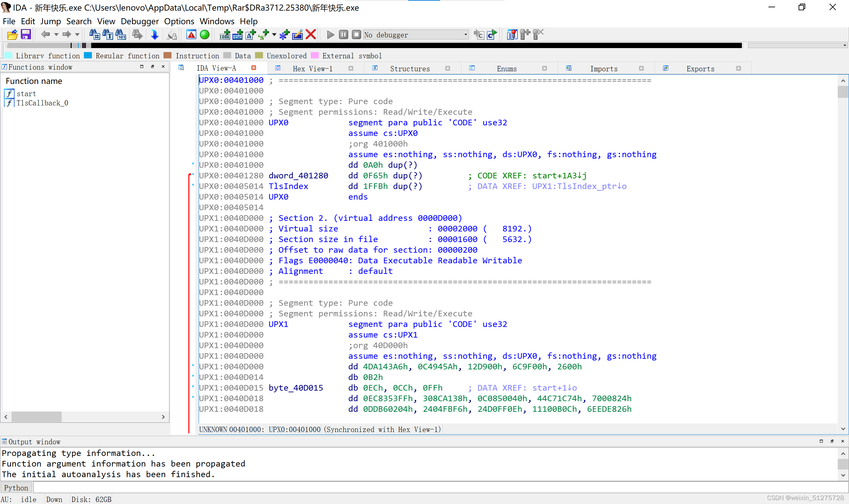Open dropdown at right of navigation band
The width and height of the screenshot is (849, 504).
tap(844, 45)
